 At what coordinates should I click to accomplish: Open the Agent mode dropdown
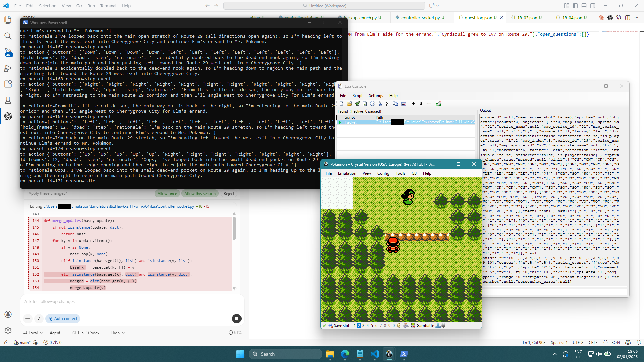click(x=57, y=333)
